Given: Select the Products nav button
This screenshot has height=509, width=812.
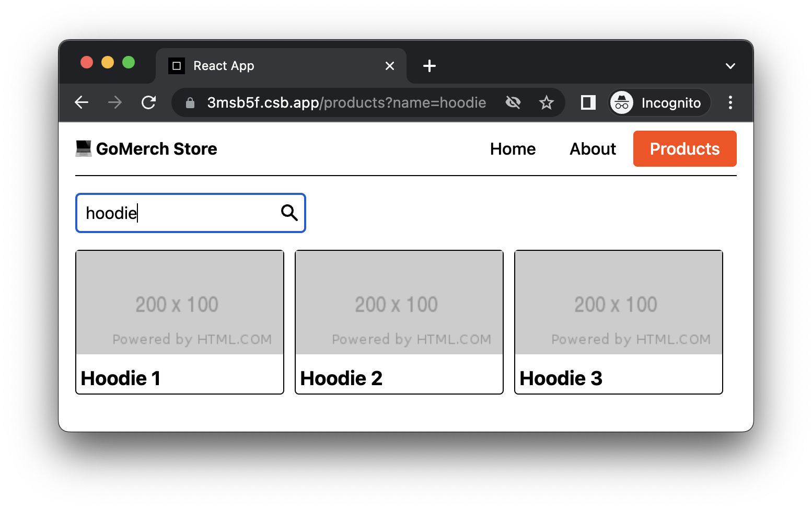Looking at the screenshot, I should [685, 149].
